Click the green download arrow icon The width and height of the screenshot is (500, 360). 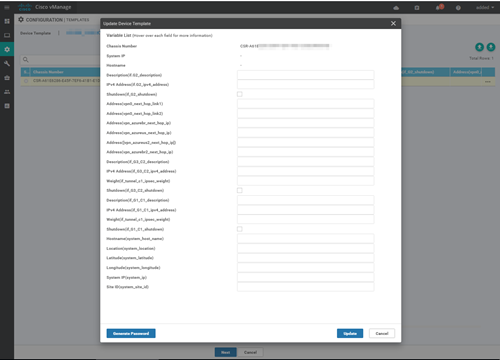pos(491,47)
